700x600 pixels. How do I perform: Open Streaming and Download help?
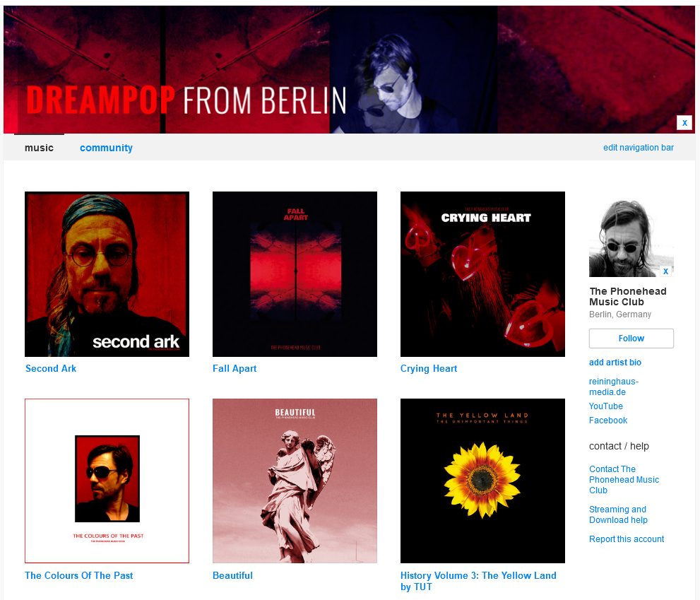(x=618, y=514)
